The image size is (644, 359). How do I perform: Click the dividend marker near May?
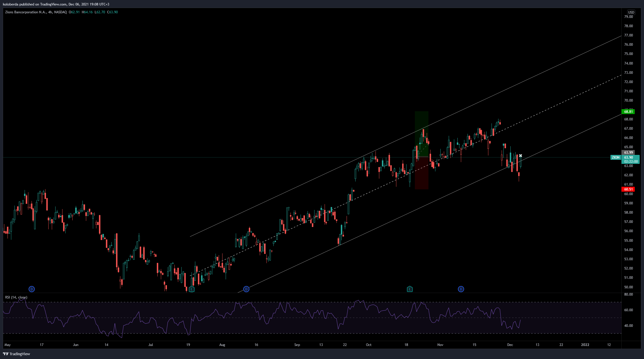click(32, 289)
